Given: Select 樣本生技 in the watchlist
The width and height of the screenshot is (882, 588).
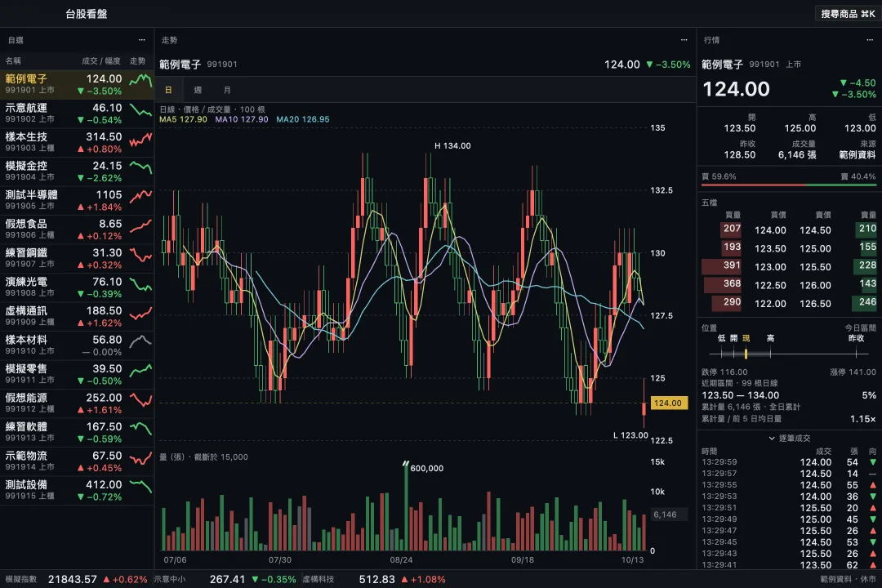Looking at the screenshot, I should (x=77, y=142).
